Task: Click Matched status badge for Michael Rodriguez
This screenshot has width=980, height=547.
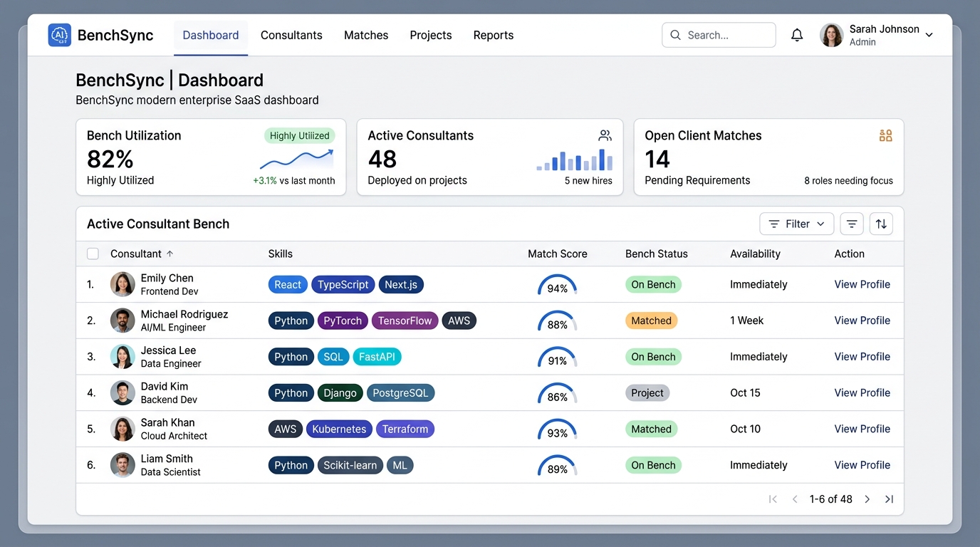Action: (651, 321)
